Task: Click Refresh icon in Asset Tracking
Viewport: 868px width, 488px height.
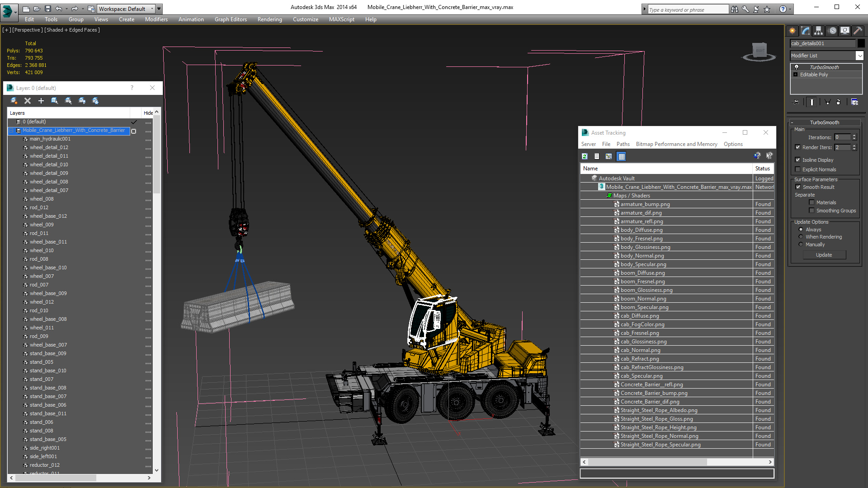Action: point(585,156)
